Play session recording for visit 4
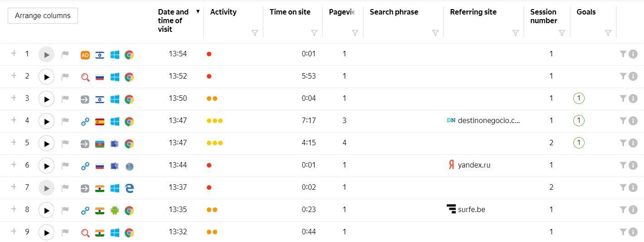644x242 pixels. click(x=46, y=121)
